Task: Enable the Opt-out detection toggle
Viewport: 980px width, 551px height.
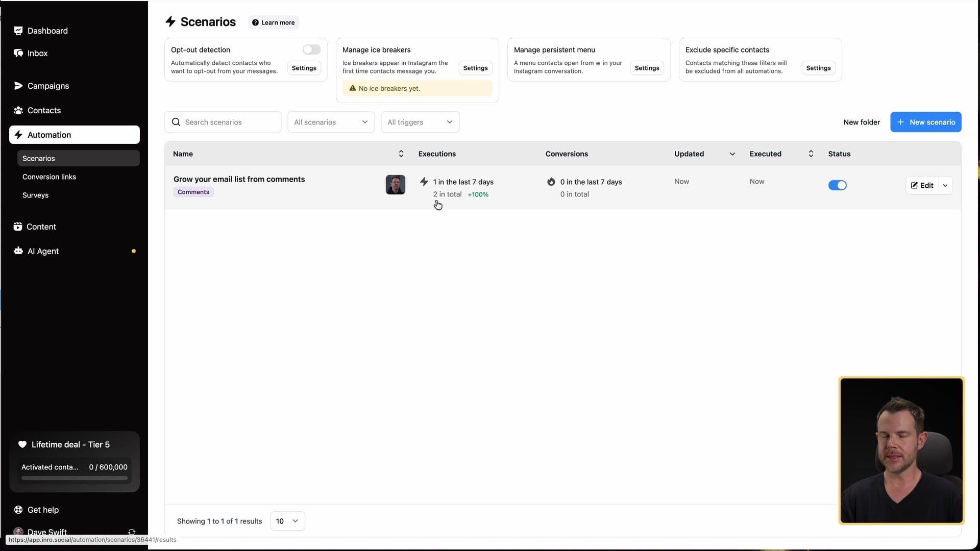Action: [x=312, y=49]
